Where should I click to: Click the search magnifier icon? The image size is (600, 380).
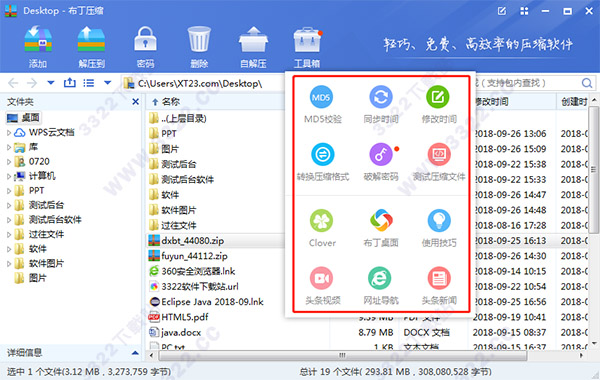587,83
